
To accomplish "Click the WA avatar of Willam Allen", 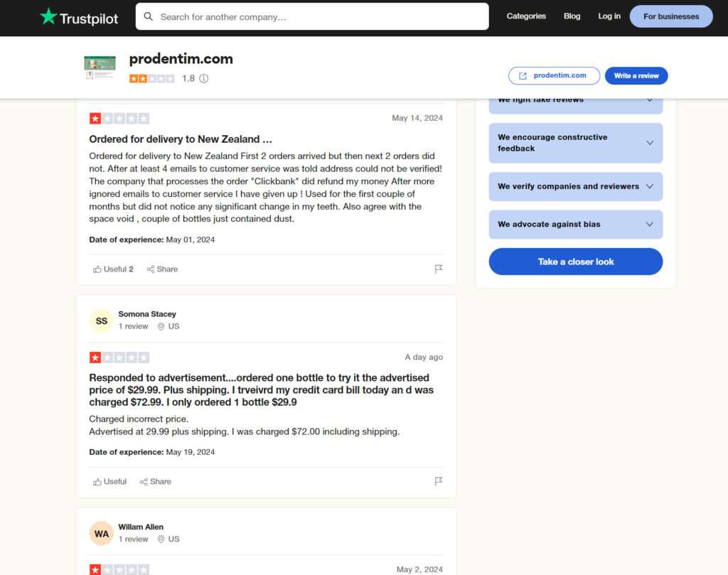I will [102, 534].
